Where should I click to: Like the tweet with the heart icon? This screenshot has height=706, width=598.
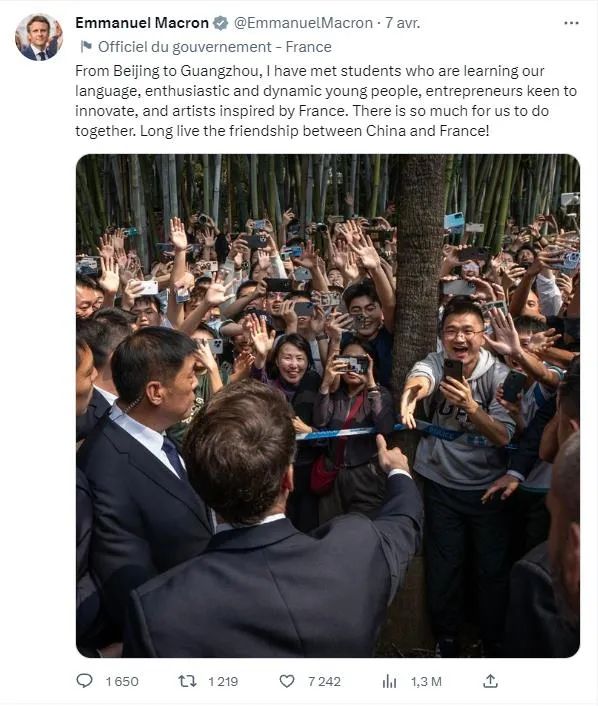pyautogui.click(x=287, y=681)
